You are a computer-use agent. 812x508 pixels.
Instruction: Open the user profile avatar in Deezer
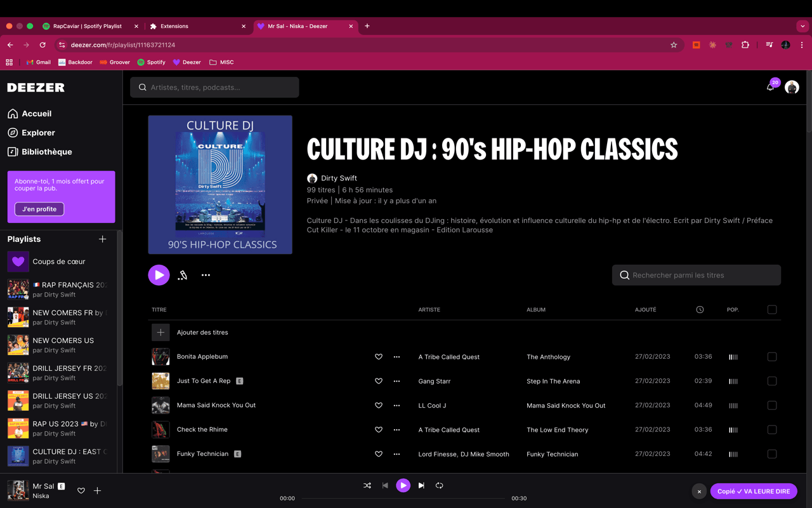792,88
